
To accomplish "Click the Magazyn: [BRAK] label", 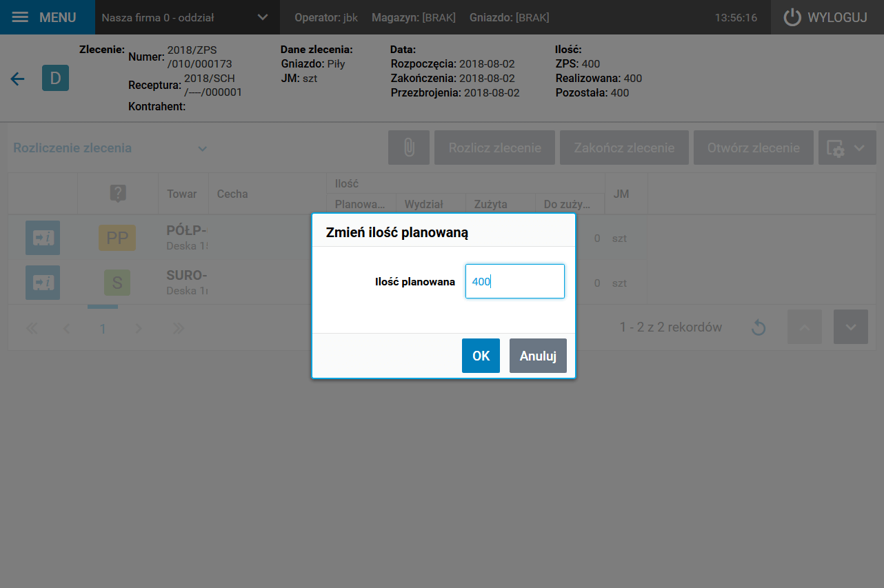I will tap(414, 18).
